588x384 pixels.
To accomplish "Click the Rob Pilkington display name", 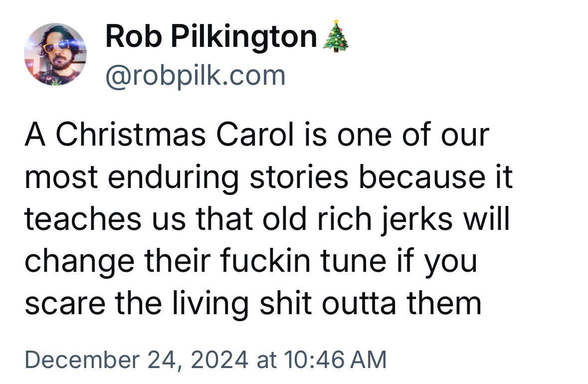I will [210, 37].
